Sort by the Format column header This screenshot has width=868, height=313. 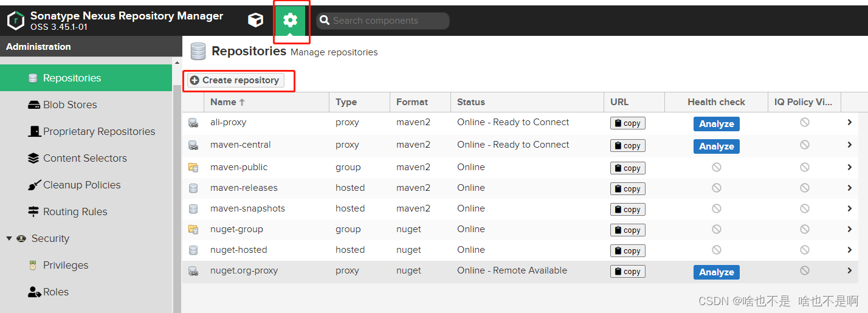(x=420, y=102)
